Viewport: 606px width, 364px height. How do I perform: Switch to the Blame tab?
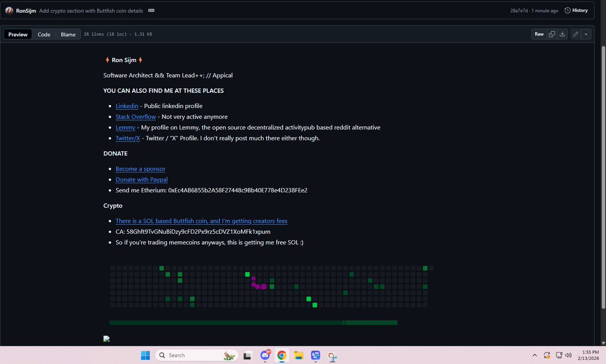(x=68, y=34)
